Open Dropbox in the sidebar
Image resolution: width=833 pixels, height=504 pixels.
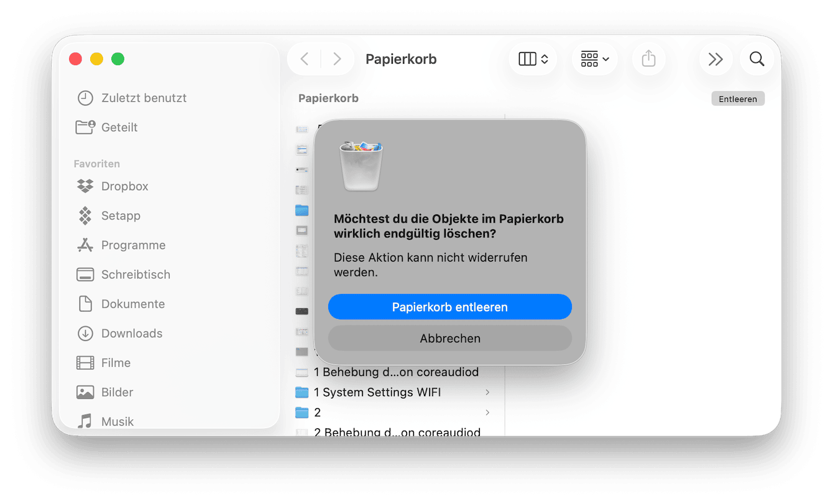pyautogui.click(x=124, y=186)
